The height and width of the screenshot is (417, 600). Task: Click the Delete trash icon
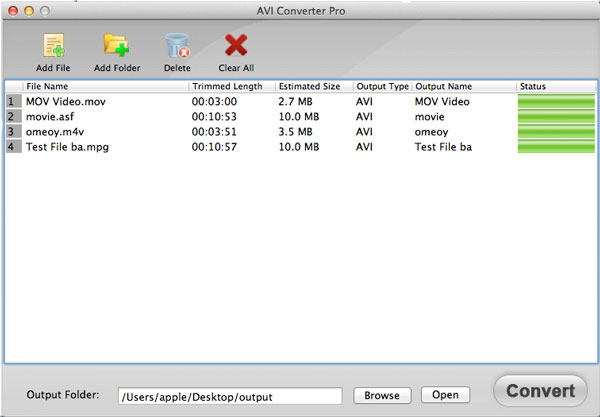(177, 46)
